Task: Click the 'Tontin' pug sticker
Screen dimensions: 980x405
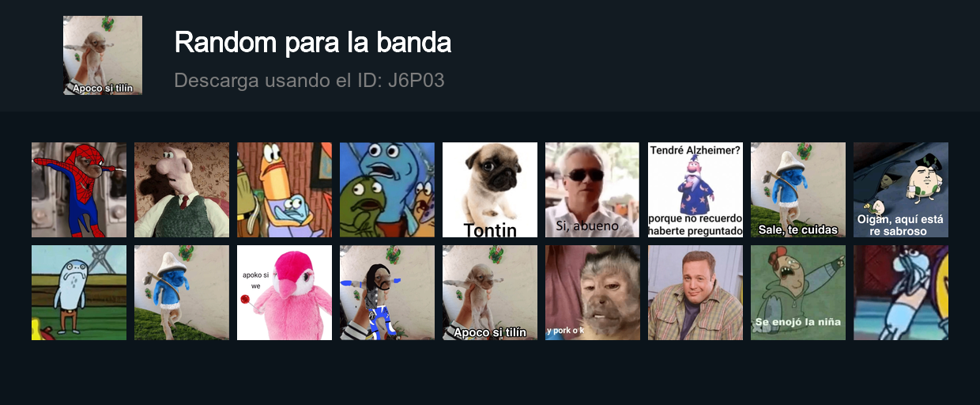Action: (490, 190)
